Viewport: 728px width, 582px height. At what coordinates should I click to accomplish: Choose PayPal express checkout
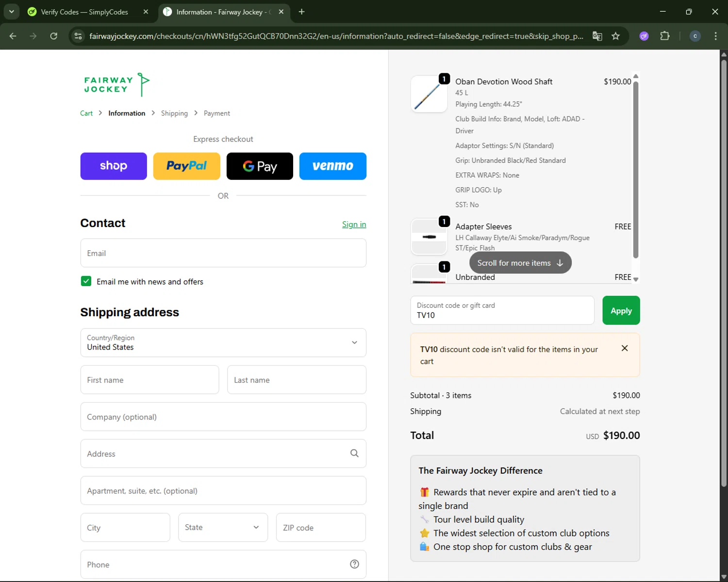tap(187, 166)
